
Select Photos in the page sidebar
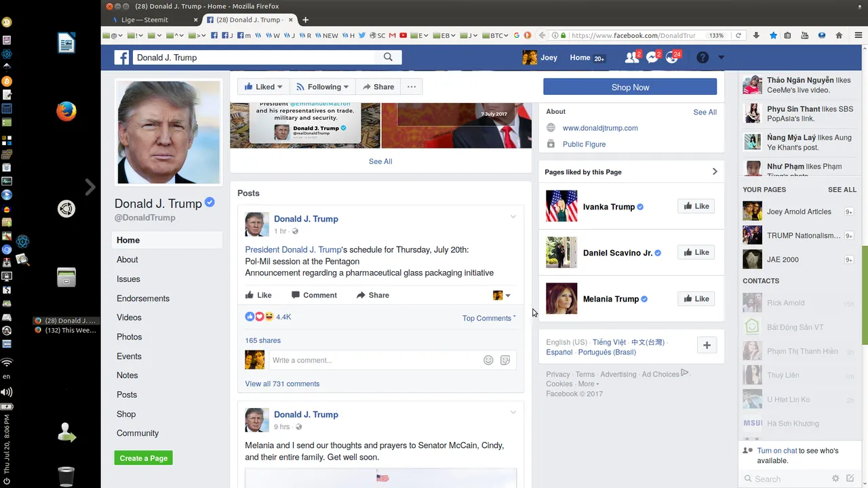coord(129,337)
